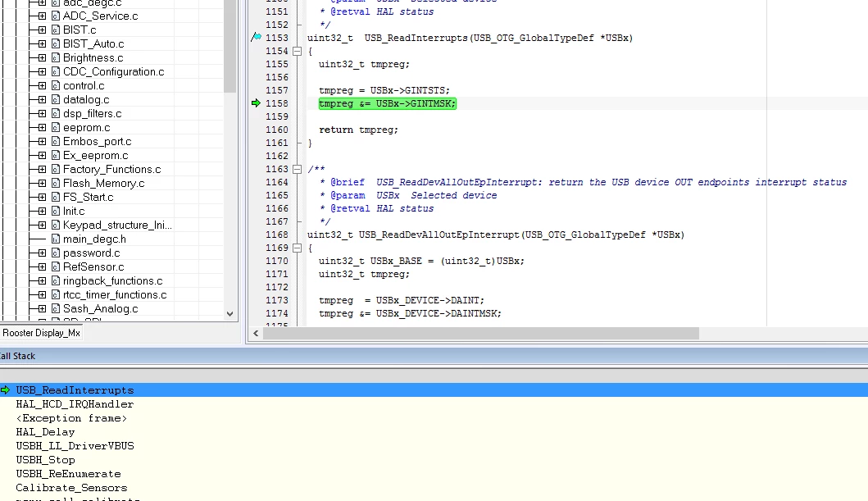Expand the eeprom.c tree node
Screen dimensions: 868x501
click(x=42, y=127)
